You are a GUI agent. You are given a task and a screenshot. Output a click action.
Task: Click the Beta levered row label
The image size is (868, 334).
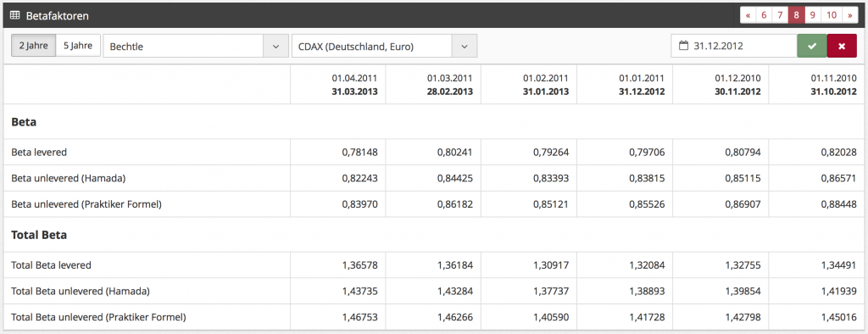pos(39,152)
